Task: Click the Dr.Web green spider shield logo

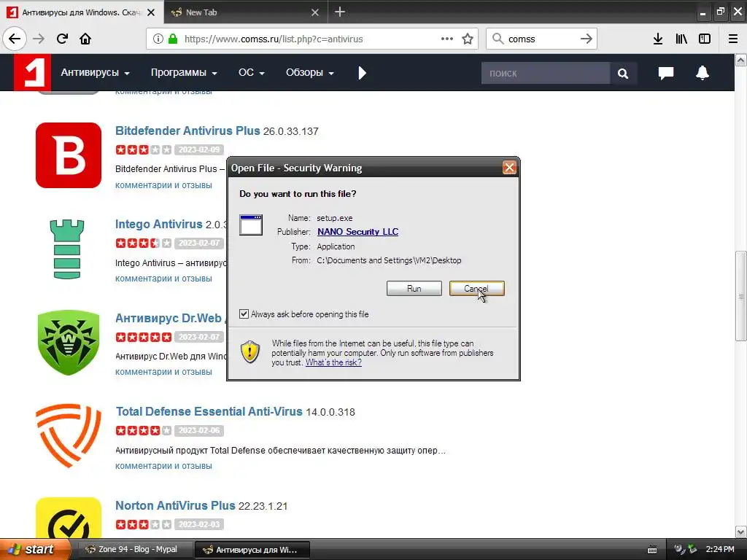Action: 68,343
